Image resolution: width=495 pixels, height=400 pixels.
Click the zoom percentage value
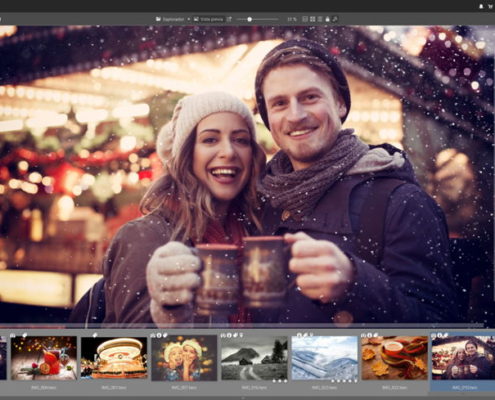tap(292, 19)
